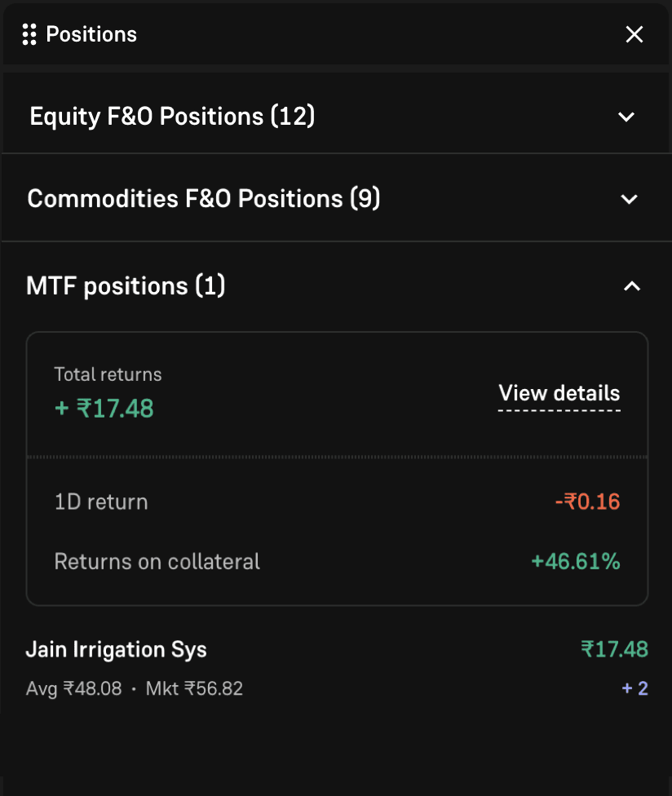This screenshot has width=672, height=796.
Task: Expand Commodities F&O Positions chevron
Action: 629,199
